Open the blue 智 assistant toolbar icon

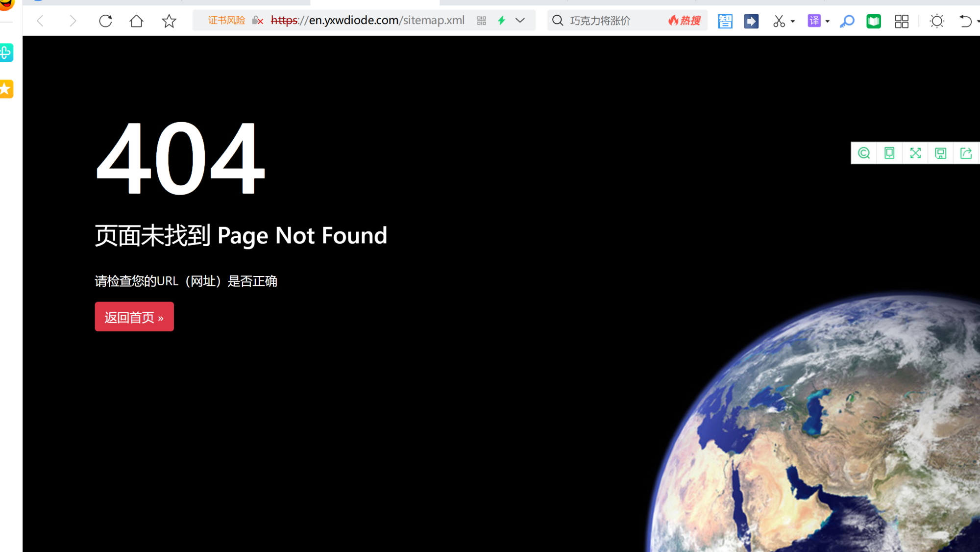[x=725, y=21]
